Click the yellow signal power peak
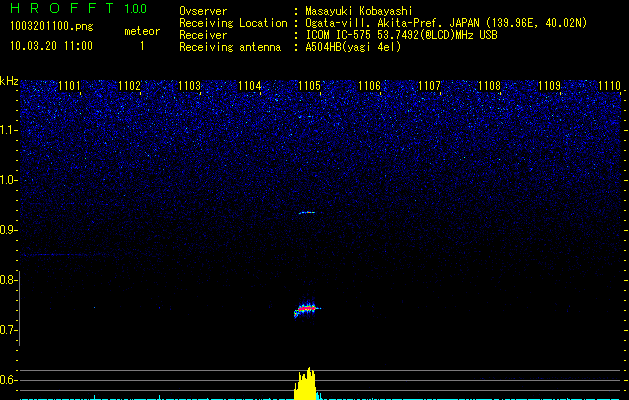629x400 pixels. [307, 385]
